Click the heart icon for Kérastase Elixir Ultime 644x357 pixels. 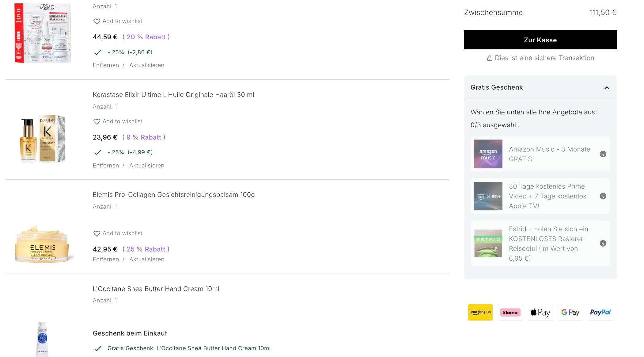coord(97,122)
